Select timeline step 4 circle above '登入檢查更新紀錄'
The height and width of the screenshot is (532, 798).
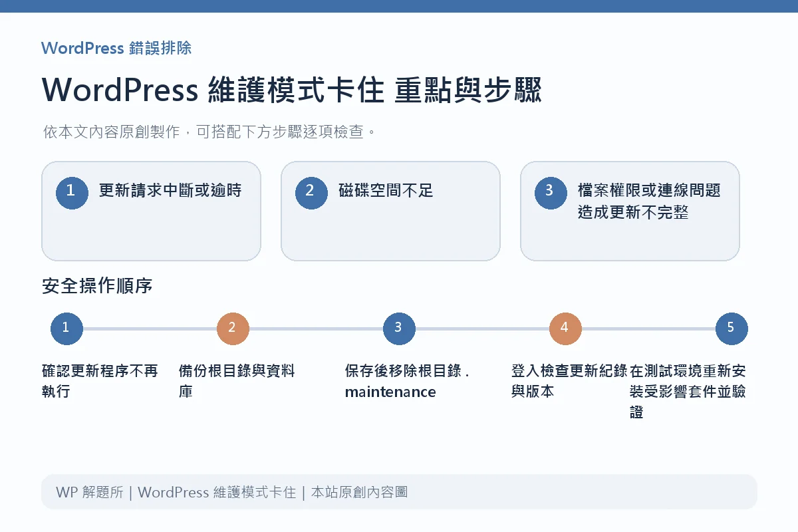pos(565,329)
